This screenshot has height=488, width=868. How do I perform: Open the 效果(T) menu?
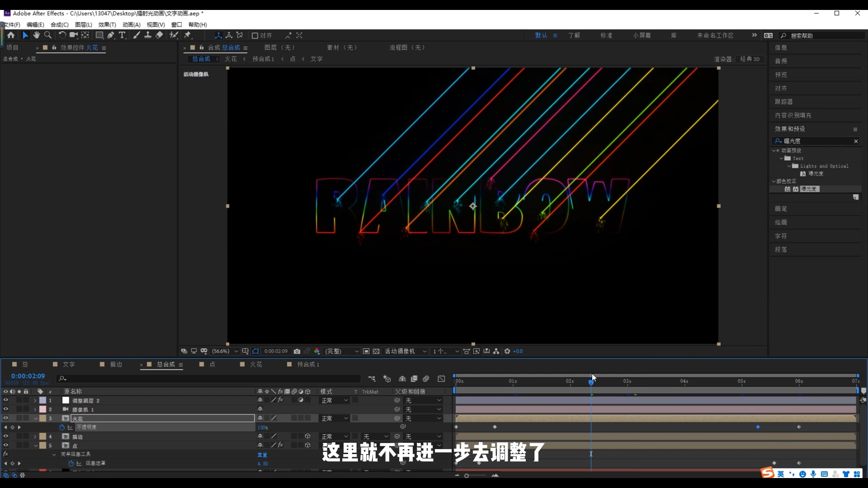[107, 25]
